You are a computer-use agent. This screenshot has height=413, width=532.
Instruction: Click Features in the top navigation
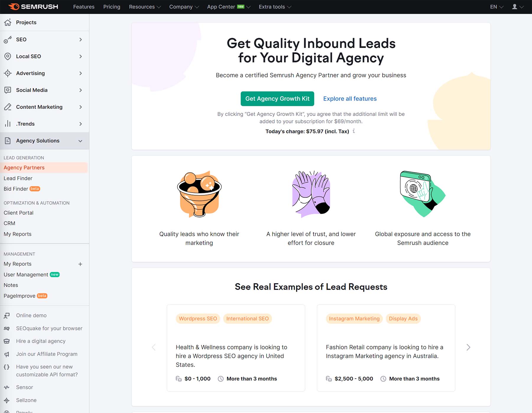[x=84, y=7]
